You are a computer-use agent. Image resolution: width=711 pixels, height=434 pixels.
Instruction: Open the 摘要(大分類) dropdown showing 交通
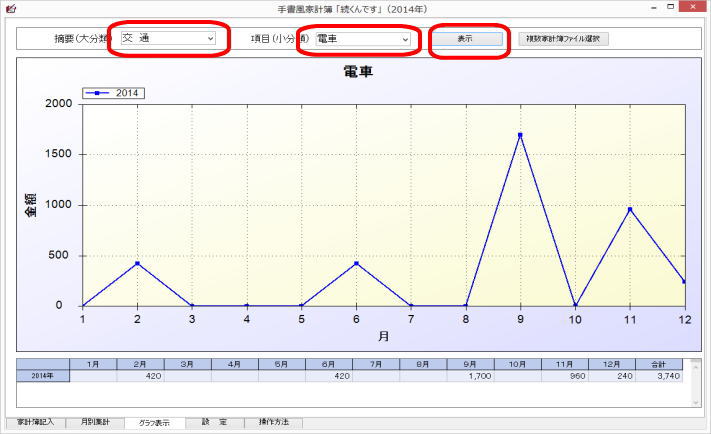(168, 39)
